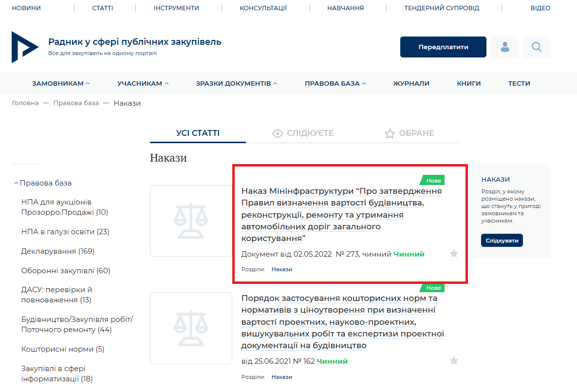Select the Усі статті tab
Viewport: 577px width, 392px height.
coord(198,133)
